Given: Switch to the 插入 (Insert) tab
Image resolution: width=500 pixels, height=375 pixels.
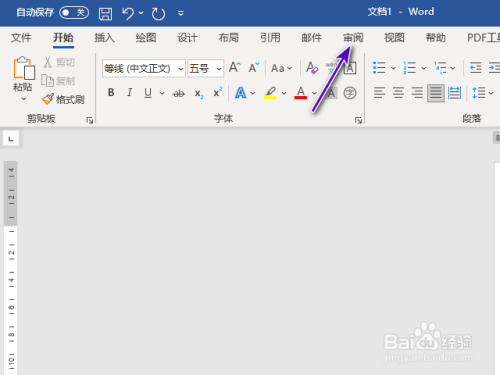Looking at the screenshot, I should 105,38.
